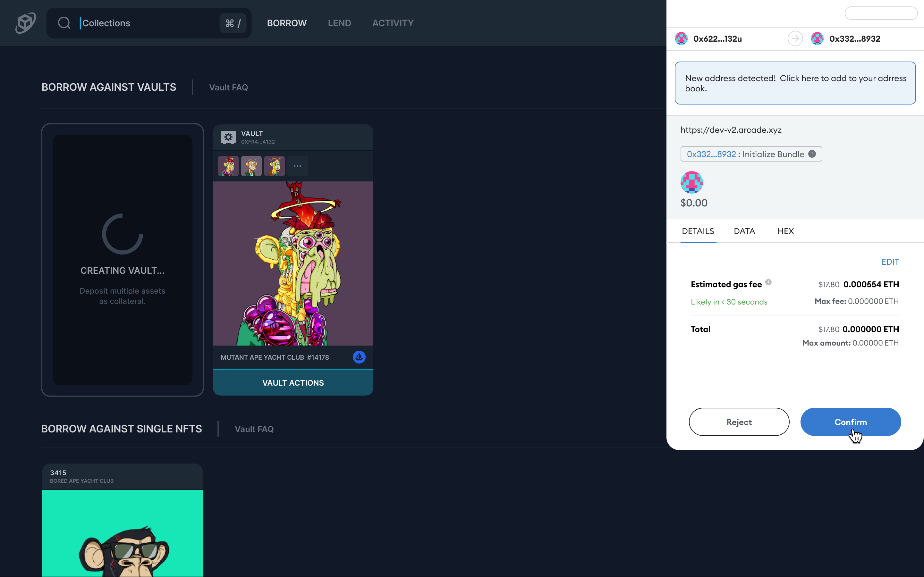Select the first ape thumbnail in vault

[228, 166]
